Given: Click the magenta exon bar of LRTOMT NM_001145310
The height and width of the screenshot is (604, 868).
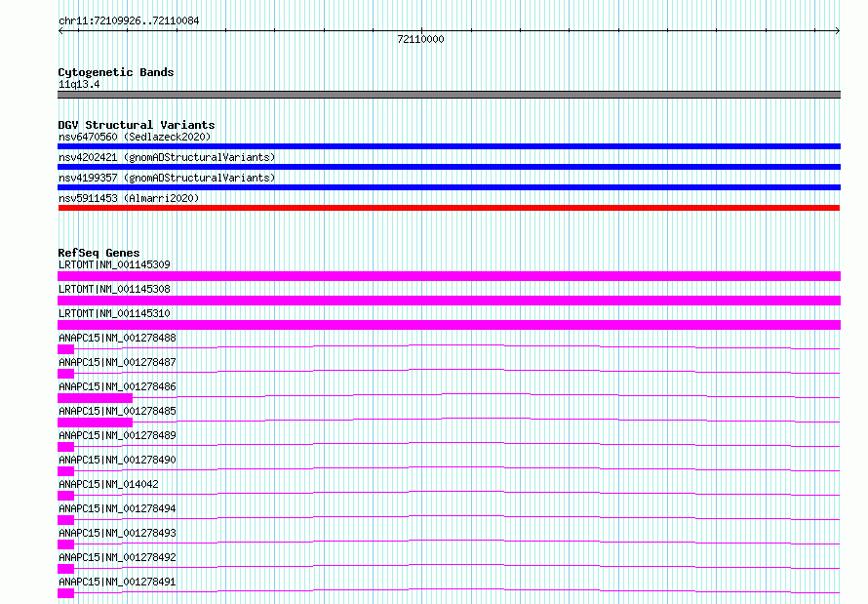Looking at the screenshot, I should point(449,325).
